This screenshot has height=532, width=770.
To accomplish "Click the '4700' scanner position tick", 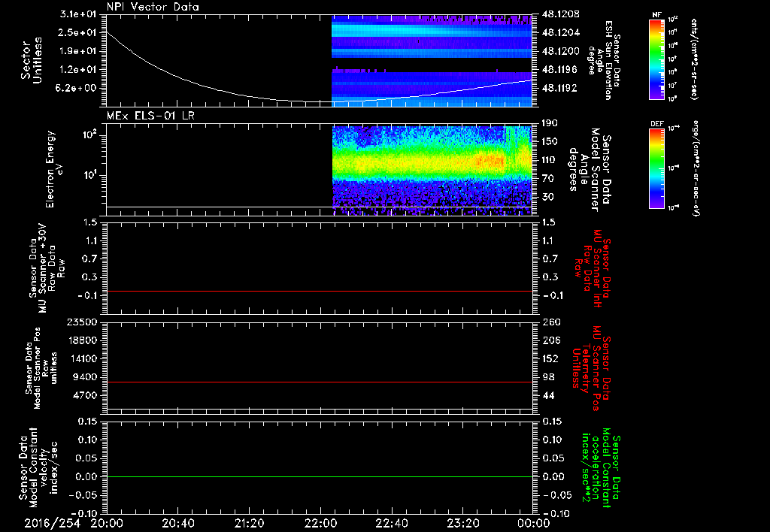I will point(86,395).
